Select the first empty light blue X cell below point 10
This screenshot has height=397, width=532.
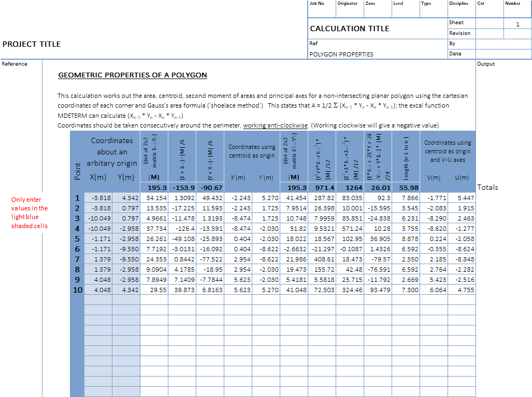point(98,300)
